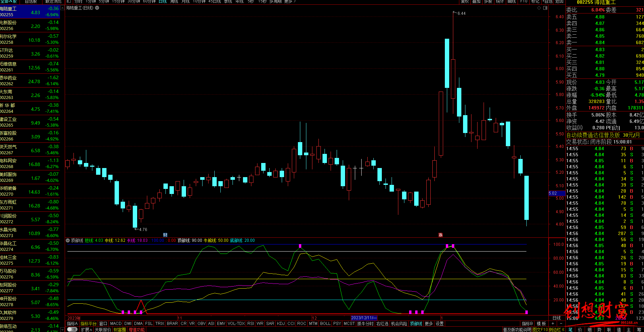644x332 pixels.
Task: Click the diamond icon above the chart
Action: pos(539,8)
